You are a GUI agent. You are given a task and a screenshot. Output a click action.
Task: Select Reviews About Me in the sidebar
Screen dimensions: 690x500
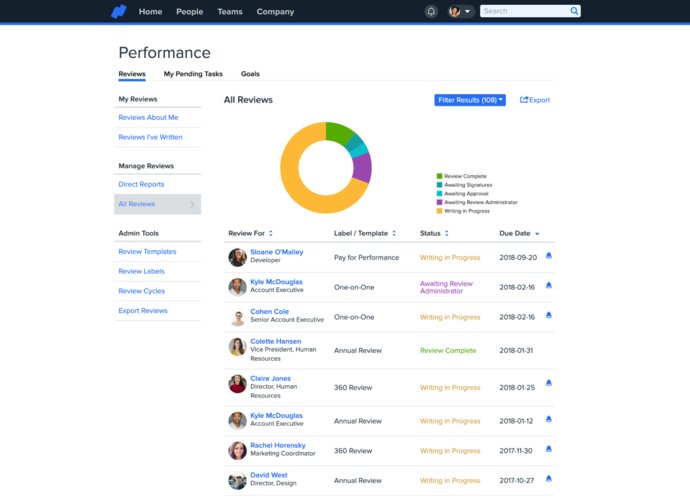tap(148, 117)
